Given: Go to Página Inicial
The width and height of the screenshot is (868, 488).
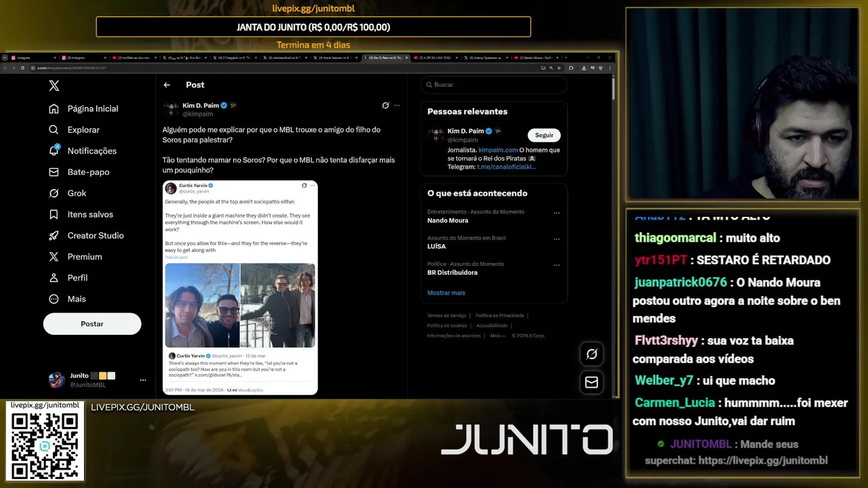Looking at the screenshot, I should [83, 108].
